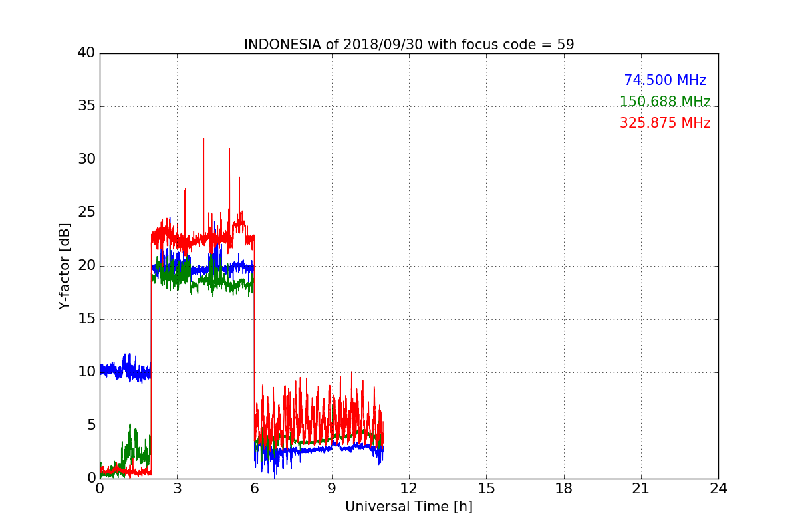Click x-axis tick label 9

pyautogui.click(x=332, y=489)
